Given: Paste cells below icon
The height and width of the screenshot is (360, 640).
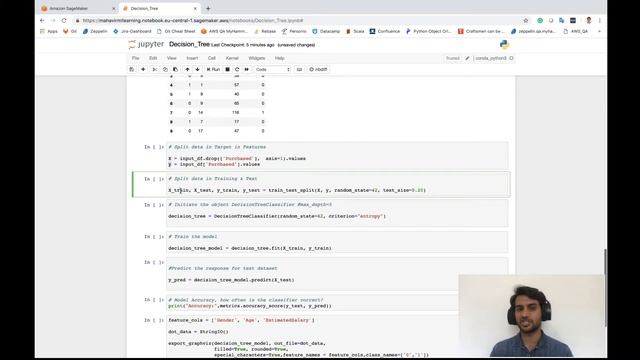Looking at the screenshot, I should (x=176, y=69).
